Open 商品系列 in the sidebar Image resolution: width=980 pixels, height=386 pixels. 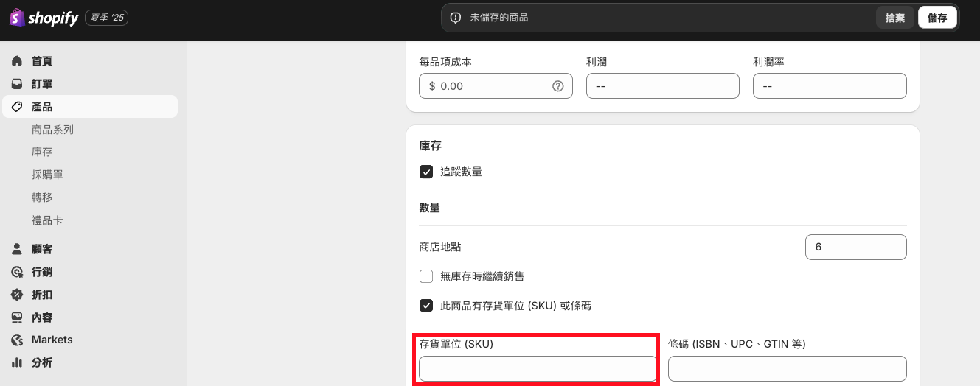point(52,130)
